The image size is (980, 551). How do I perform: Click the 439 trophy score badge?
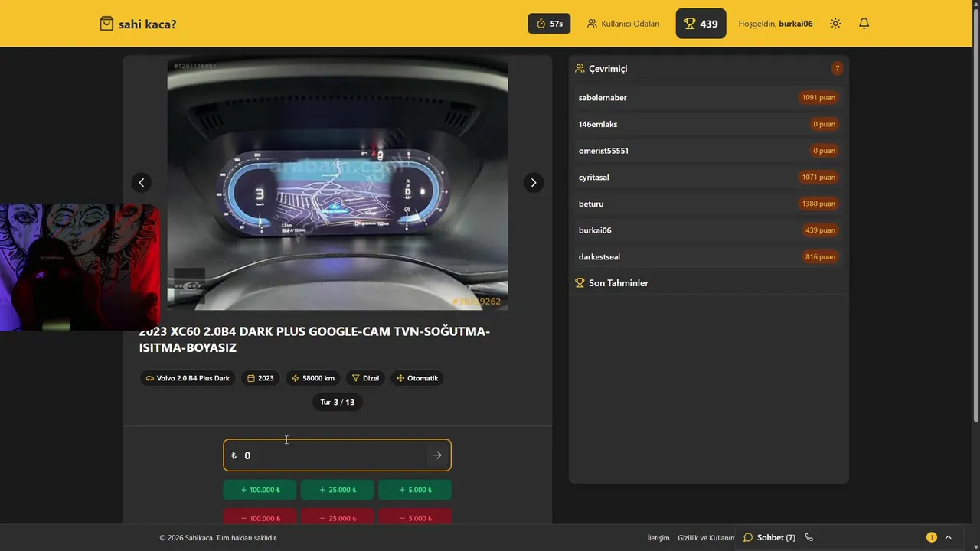tap(701, 24)
